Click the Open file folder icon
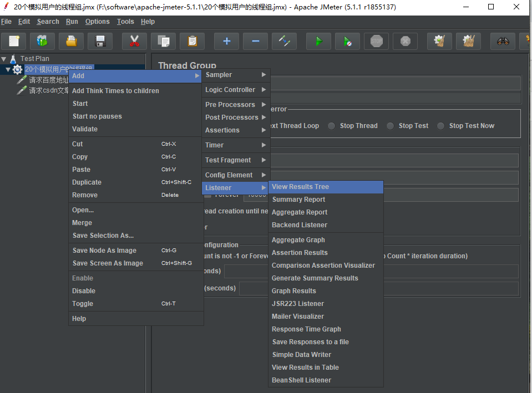 tap(71, 42)
